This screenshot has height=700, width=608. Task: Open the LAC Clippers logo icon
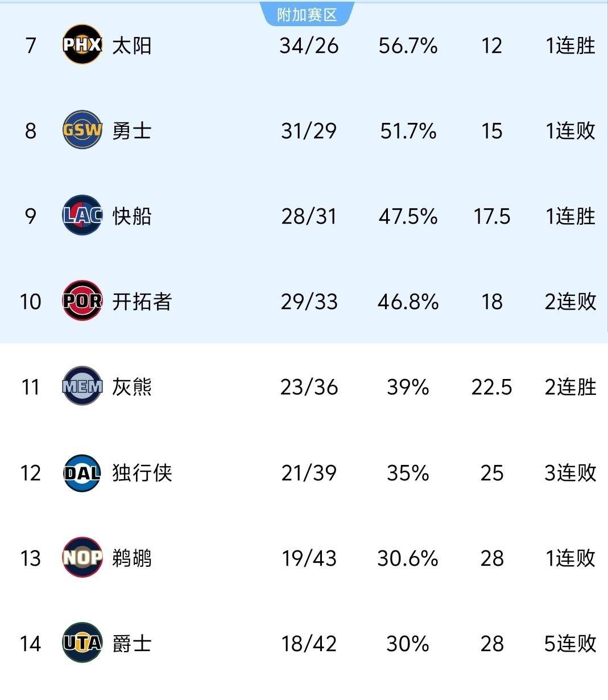pos(82,216)
